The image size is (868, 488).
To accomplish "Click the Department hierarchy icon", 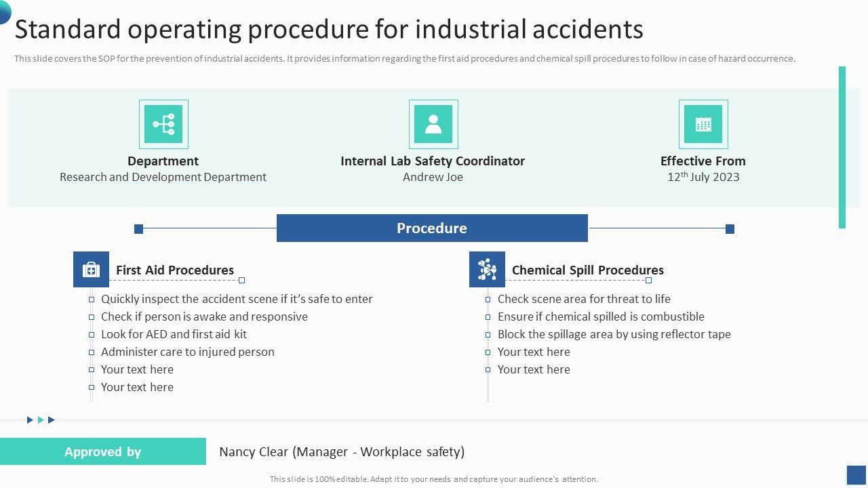I will [x=163, y=124].
